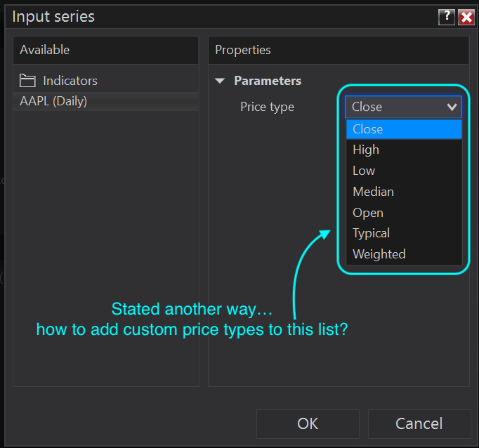Click the Parameters section heading text
The image size is (479, 448).
pyautogui.click(x=268, y=81)
